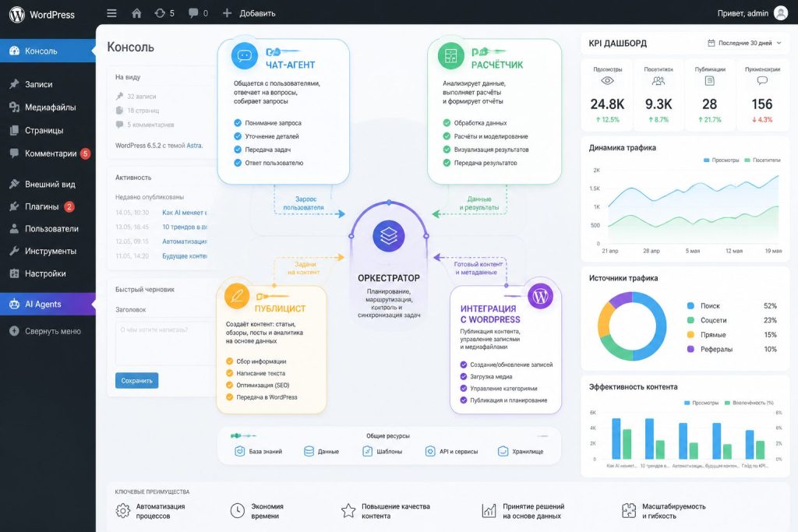The height and width of the screenshot is (532, 798).
Task: Go to the site via the home icon
Action: pyautogui.click(x=136, y=13)
